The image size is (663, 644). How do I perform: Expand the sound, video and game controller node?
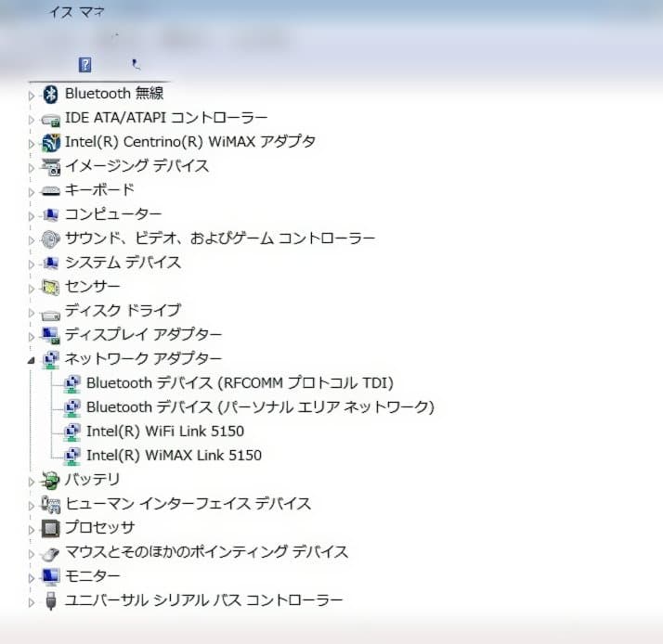pyautogui.click(x=32, y=240)
